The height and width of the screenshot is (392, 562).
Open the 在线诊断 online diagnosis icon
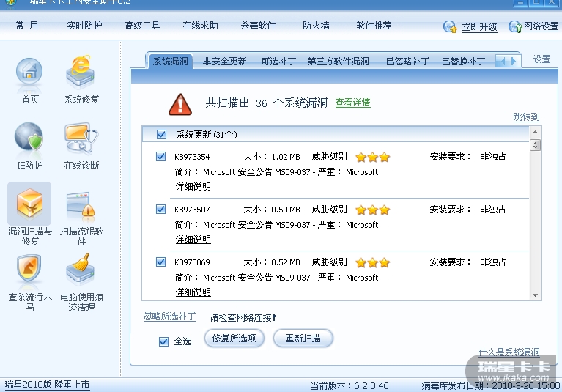coord(81,138)
